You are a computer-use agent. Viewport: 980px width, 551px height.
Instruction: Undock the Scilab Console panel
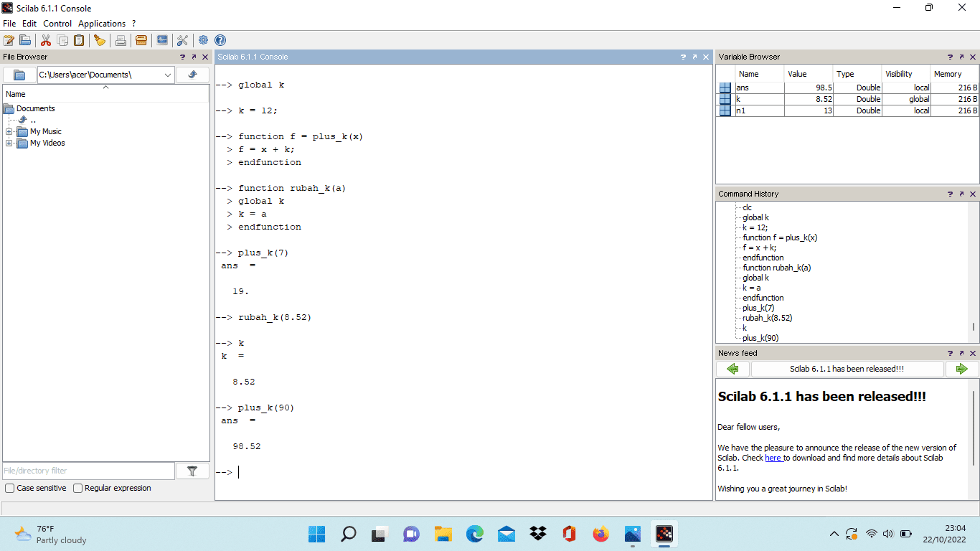tap(694, 57)
